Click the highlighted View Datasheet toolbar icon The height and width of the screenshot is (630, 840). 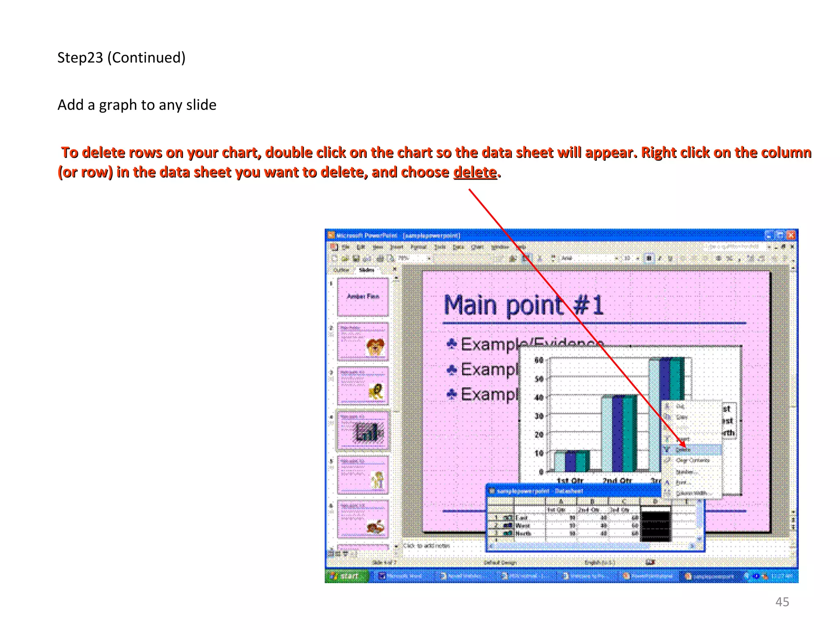[x=525, y=258]
